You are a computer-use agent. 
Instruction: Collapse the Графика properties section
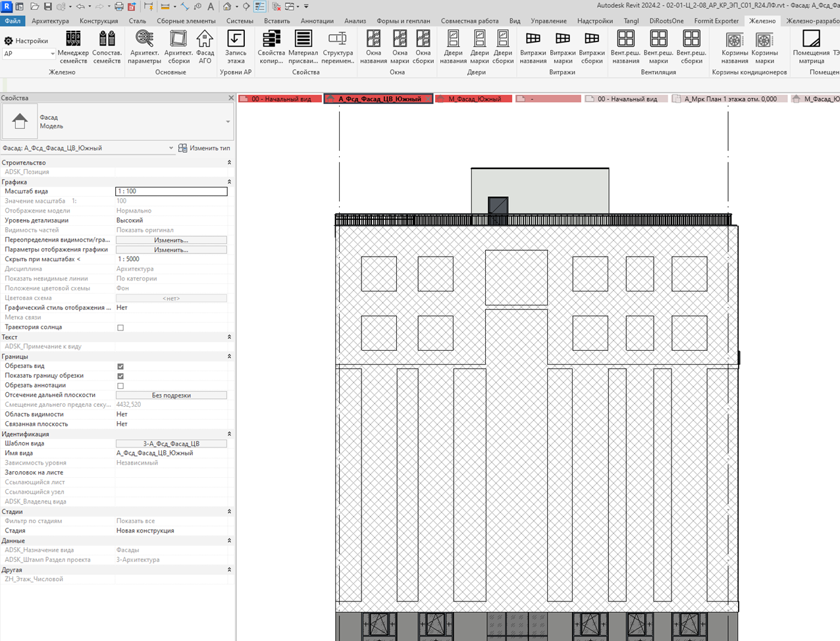229,182
